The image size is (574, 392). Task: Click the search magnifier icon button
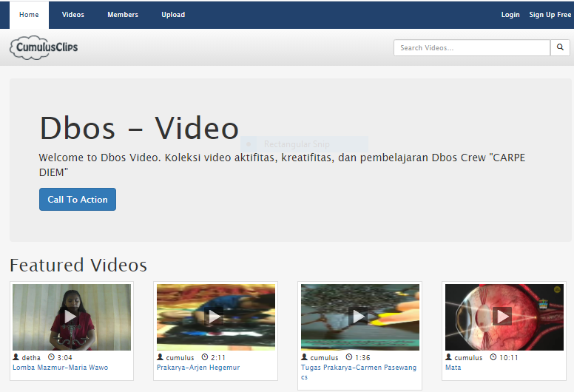(561, 48)
